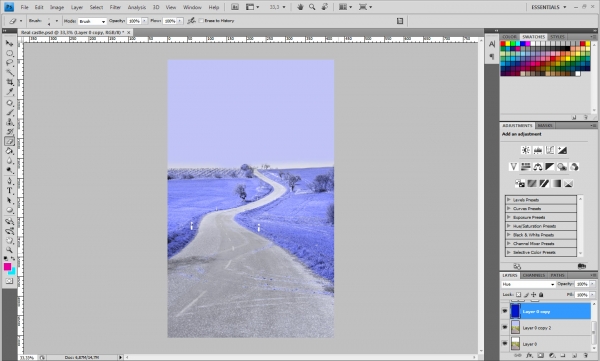Select the Move tool
The width and height of the screenshot is (600, 361).
click(10, 43)
